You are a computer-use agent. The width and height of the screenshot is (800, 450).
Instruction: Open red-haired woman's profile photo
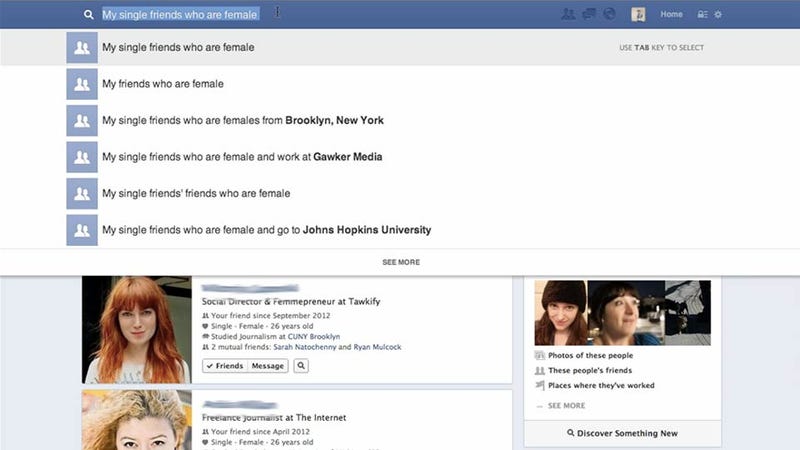coord(137,330)
